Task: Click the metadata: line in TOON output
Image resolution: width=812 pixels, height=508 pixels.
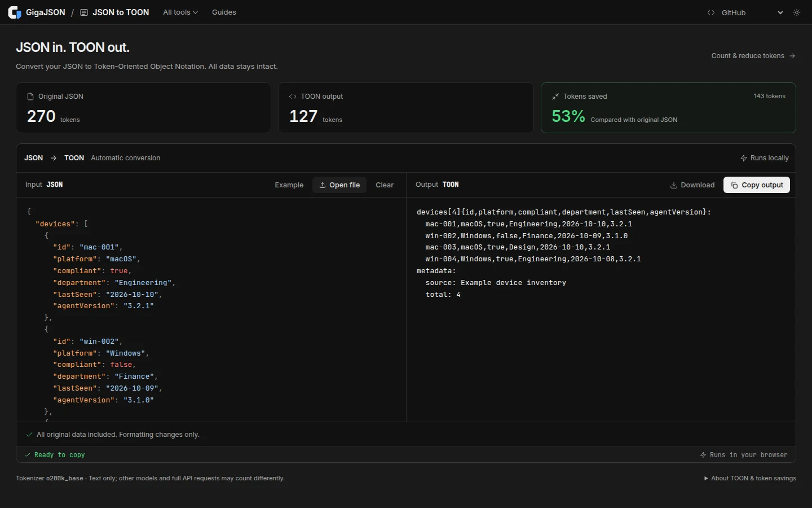Action: tap(436, 271)
